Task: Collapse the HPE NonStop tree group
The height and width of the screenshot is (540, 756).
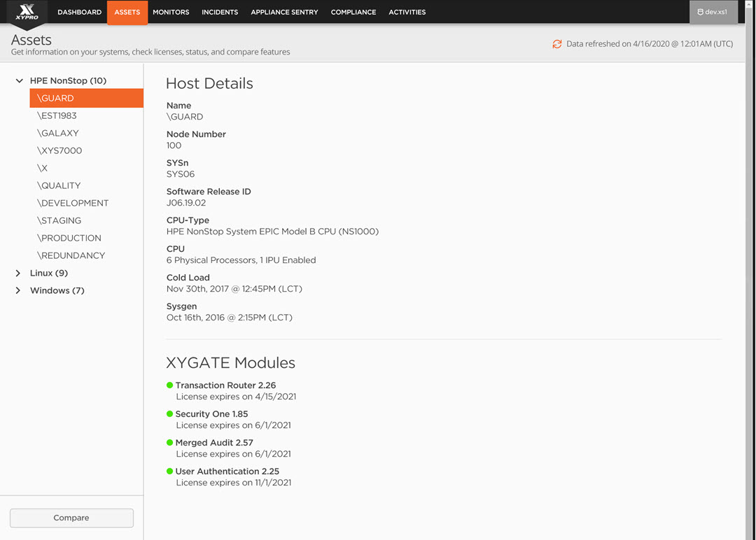Action: point(19,80)
